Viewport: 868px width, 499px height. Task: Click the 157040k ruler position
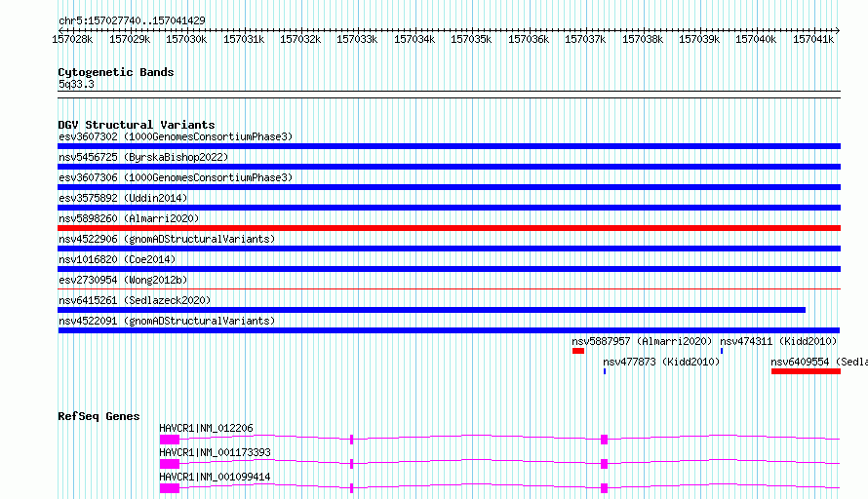756,39
